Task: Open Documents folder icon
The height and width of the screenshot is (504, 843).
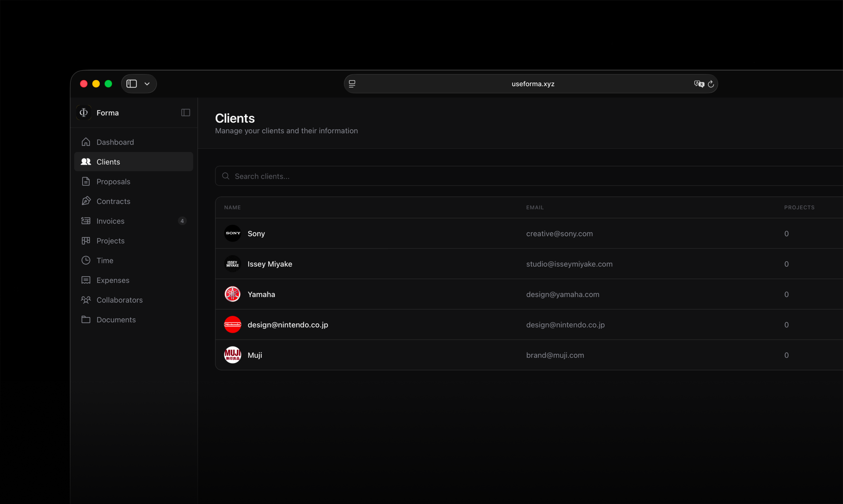Action: tap(86, 320)
